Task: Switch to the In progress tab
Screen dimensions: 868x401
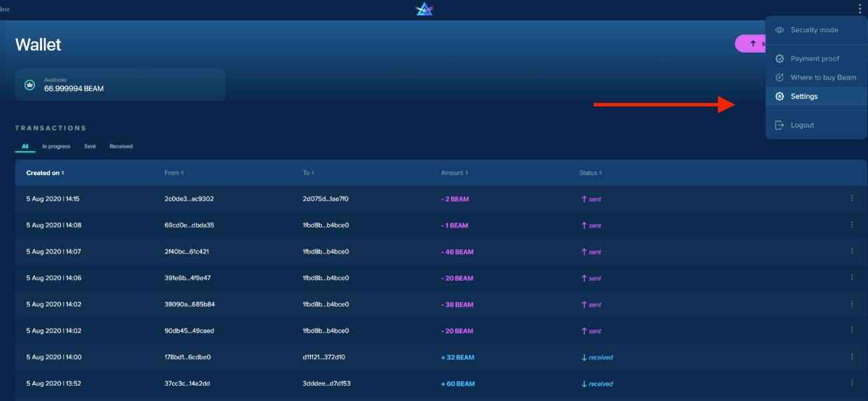Action: point(56,147)
